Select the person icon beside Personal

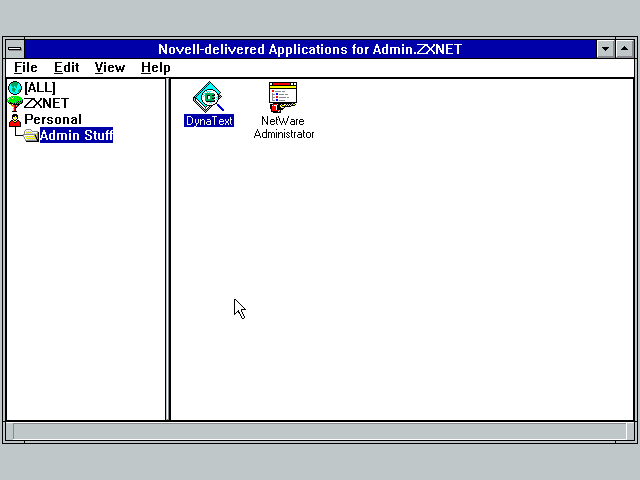[15, 120]
